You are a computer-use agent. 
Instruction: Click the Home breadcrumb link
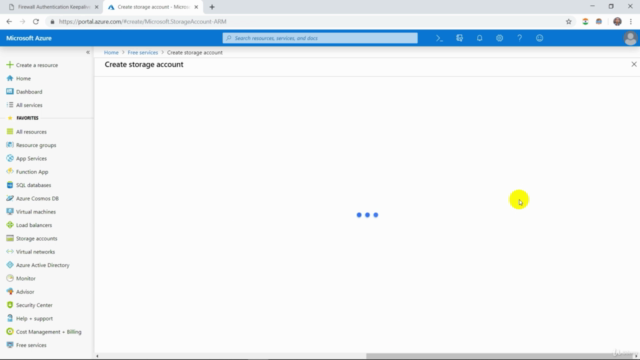[x=111, y=53]
